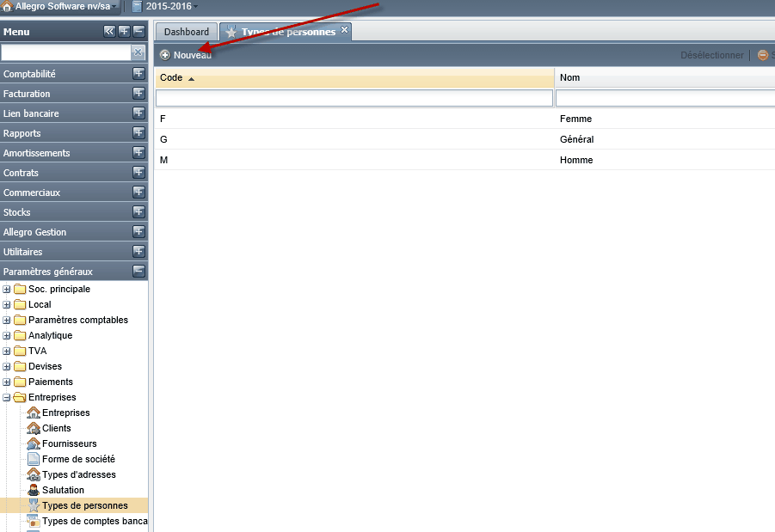Screen dimensions: 775x532
Task: Open Forme de société item
Action: tap(78, 459)
